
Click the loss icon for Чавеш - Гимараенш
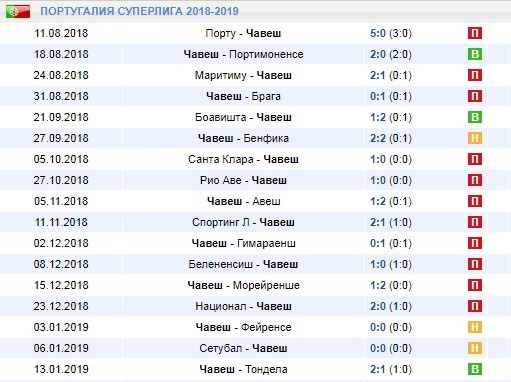[x=475, y=243]
